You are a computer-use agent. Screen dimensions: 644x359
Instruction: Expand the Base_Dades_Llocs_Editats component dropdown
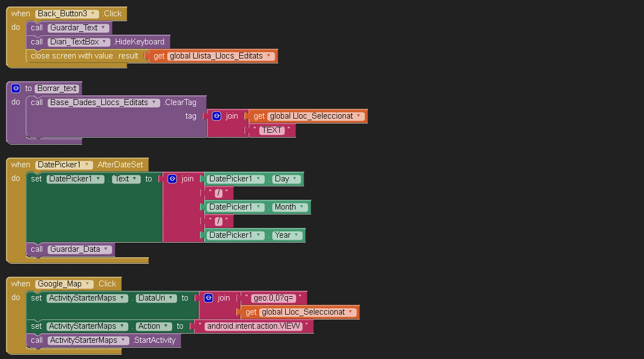(155, 102)
